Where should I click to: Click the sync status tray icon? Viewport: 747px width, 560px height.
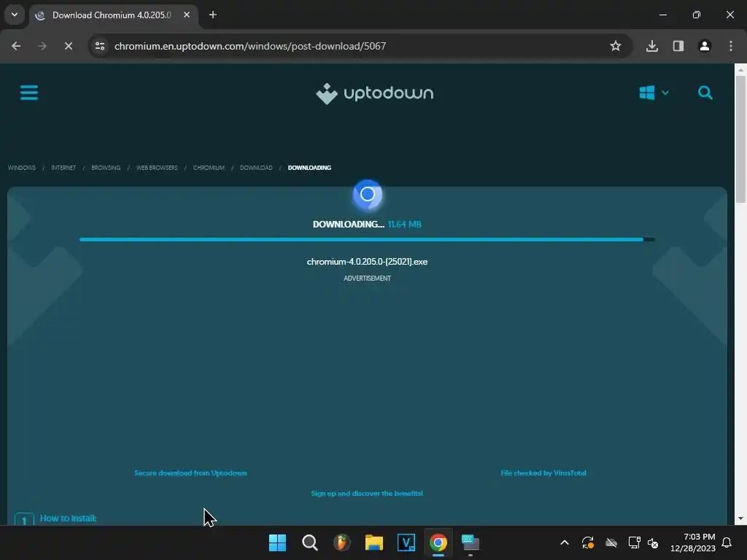point(588,542)
